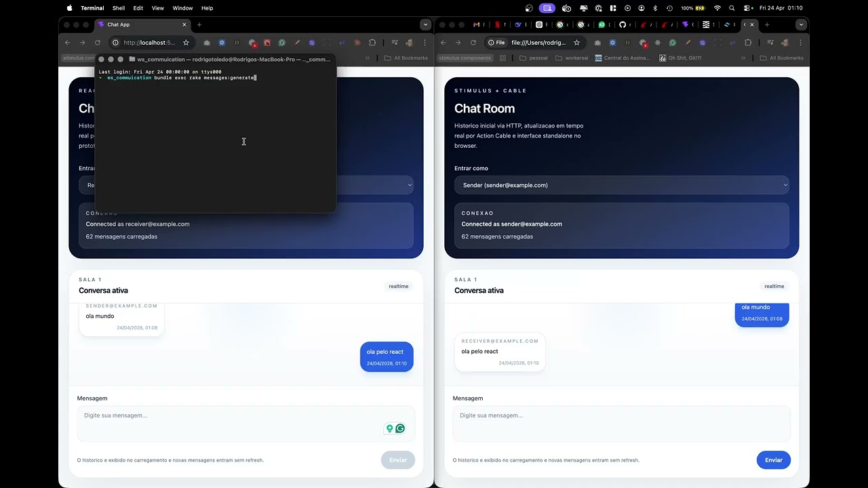
Task: Click the 'ola pelo react' blue bubble
Action: click(x=387, y=357)
